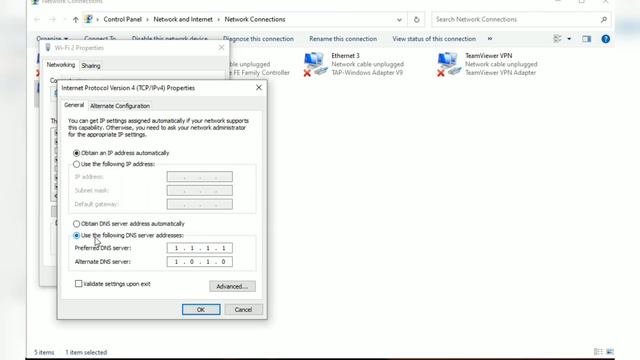The image size is (640, 360).
Task: Click the search magnifier icon
Action: pyautogui.click(x=604, y=19)
